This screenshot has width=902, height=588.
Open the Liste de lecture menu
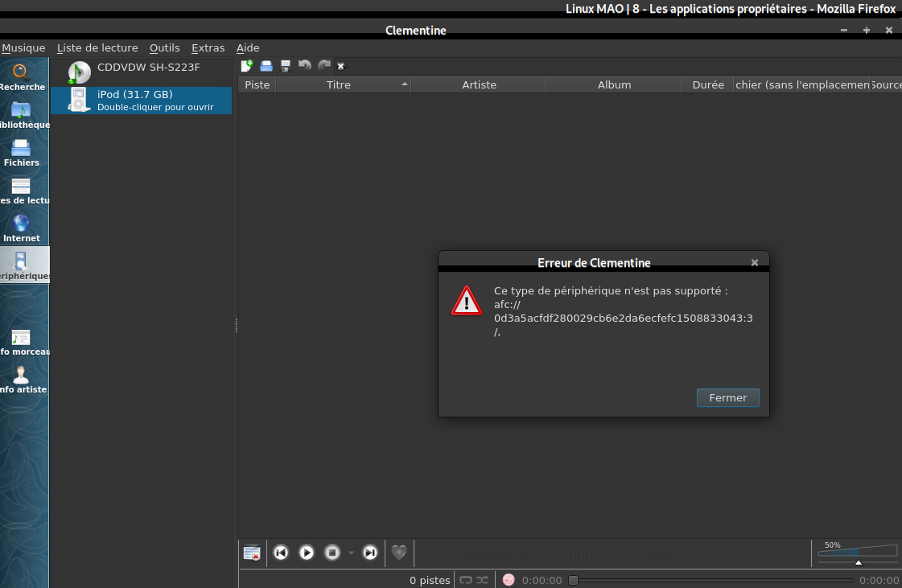[97, 47]
